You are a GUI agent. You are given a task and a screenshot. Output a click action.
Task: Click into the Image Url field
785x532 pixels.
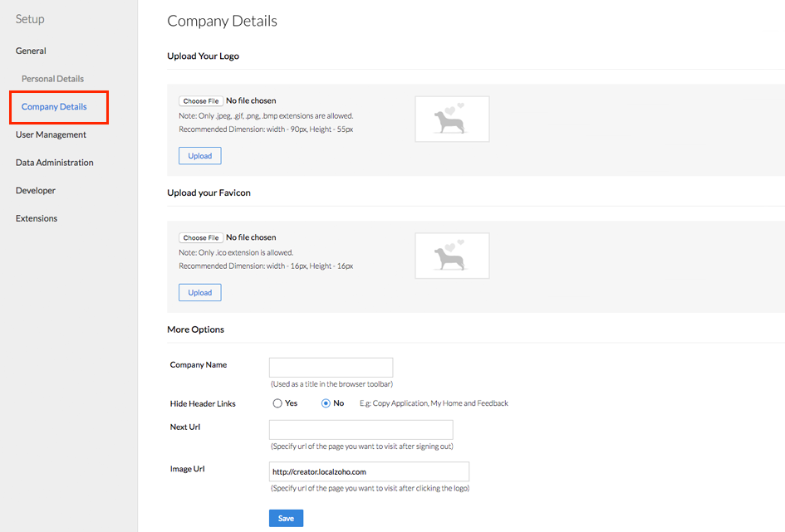pyautogui.click(x=369, y=471)
